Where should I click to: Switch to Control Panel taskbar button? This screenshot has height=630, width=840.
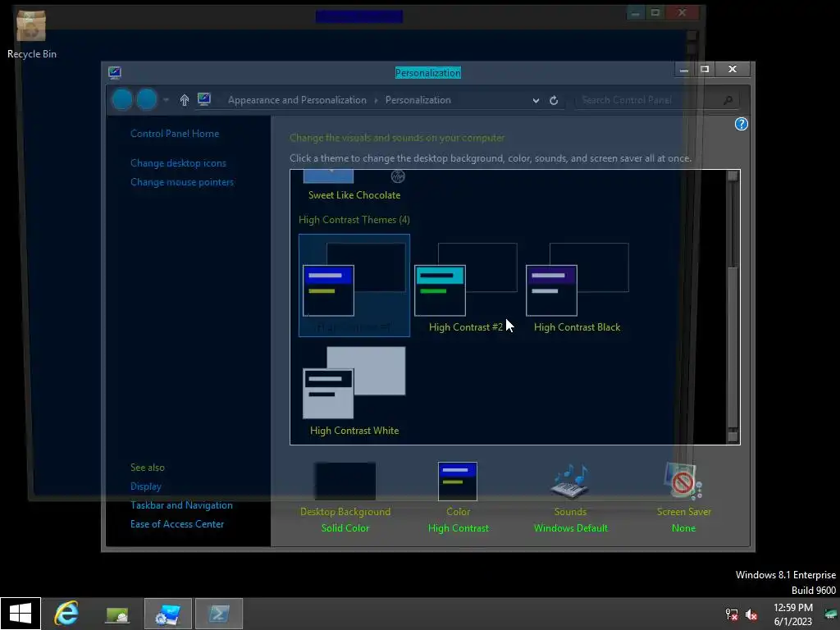point(167,614)
